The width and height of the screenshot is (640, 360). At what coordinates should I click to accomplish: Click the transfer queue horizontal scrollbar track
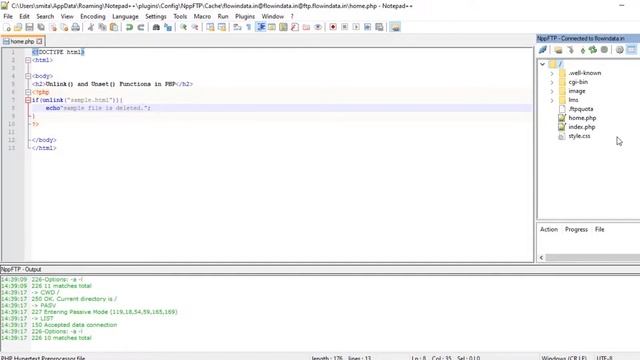coord(593,258)
